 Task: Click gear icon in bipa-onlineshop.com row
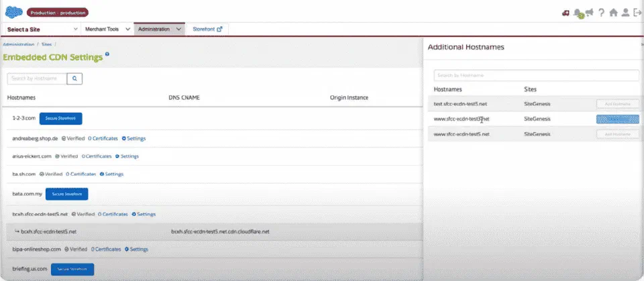point(127,249)
